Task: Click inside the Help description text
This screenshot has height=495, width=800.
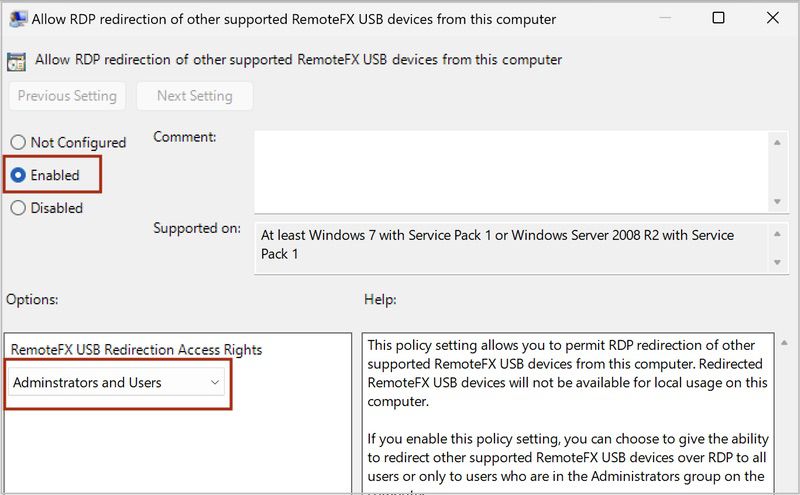Action: 568,413
